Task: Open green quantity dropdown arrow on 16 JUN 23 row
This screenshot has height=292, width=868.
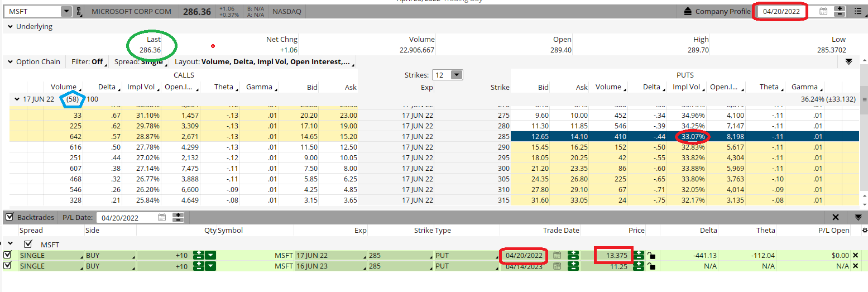Action: [210, 266]
